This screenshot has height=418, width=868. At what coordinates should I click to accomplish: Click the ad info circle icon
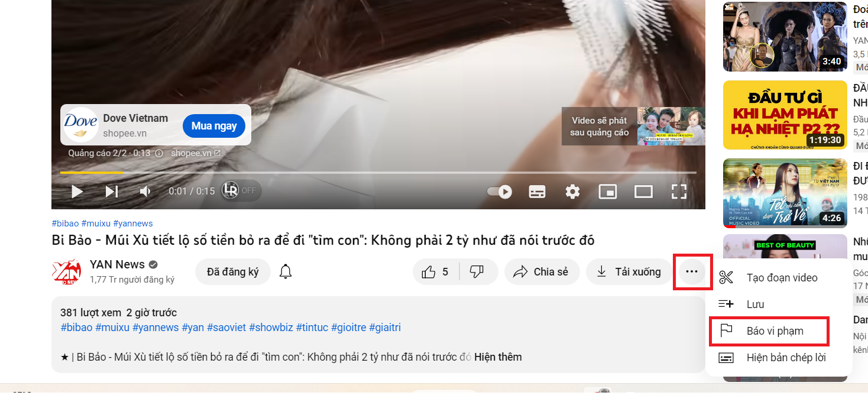[158, 153]
